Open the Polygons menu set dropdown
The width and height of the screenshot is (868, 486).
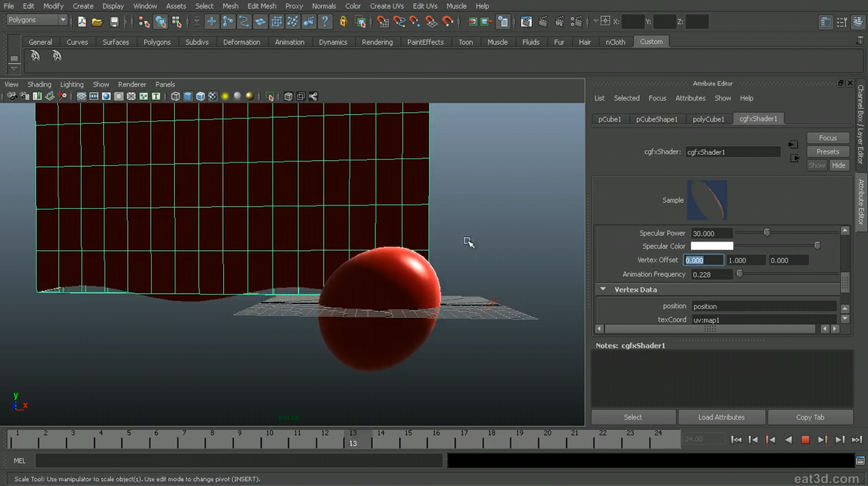tap(37, 20)
